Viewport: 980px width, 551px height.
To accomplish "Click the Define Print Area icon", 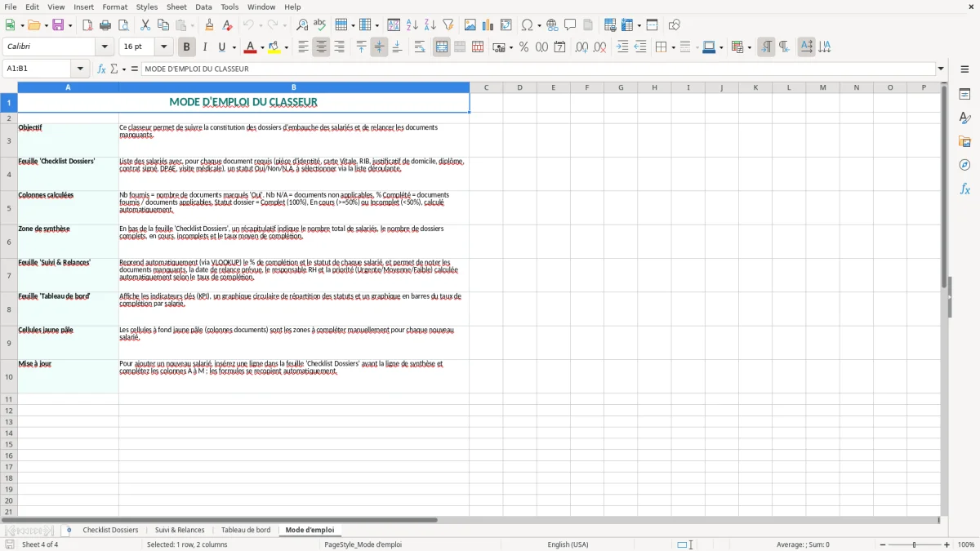I will click(x=610, y=25).
